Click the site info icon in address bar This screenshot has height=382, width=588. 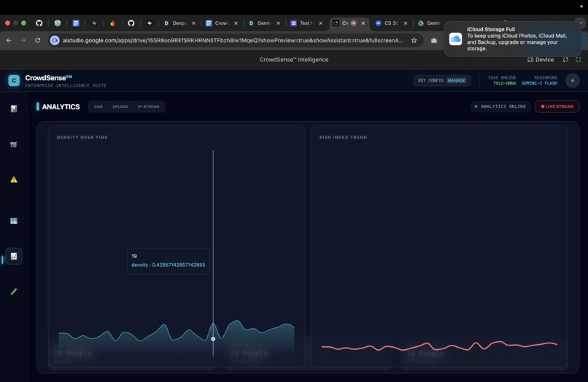[55, 40]
